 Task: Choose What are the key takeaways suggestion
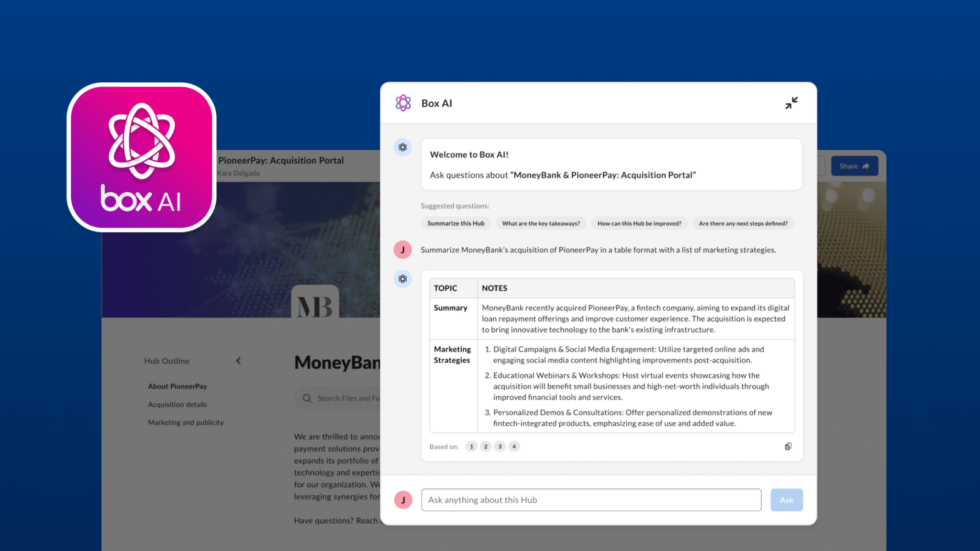[541, 223]
